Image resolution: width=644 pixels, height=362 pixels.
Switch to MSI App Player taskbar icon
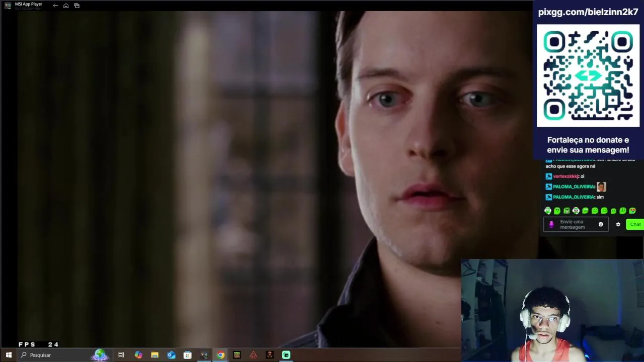click(204, 355)
